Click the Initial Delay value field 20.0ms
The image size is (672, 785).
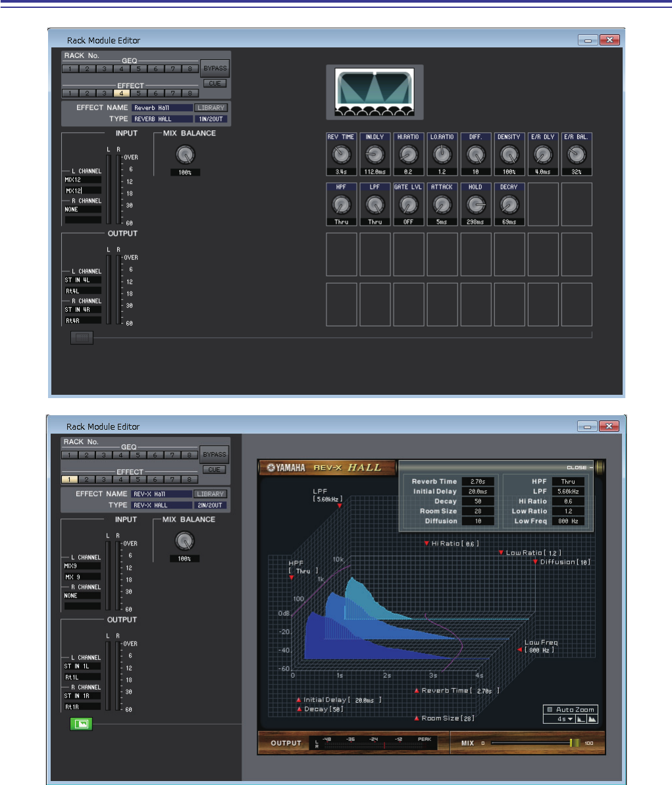478,492
